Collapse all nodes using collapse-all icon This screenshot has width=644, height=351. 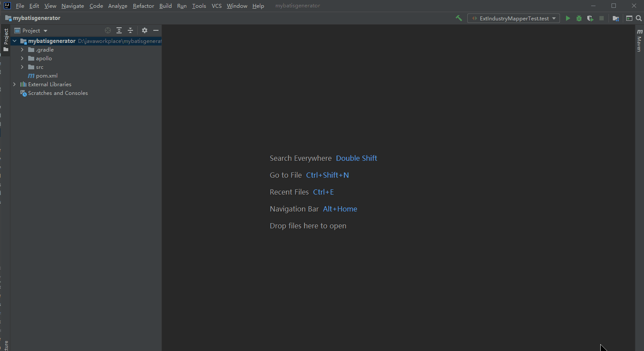pos(130,30)
